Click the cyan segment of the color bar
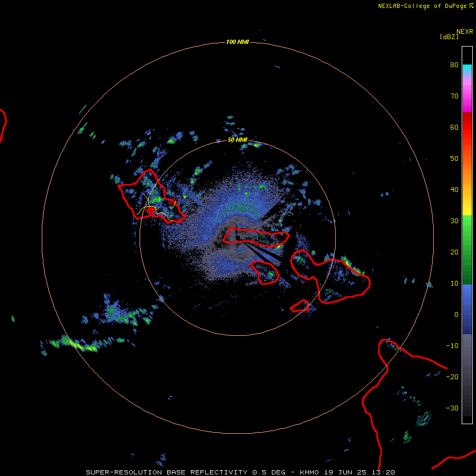This screenshot has width=476, height=476. 467,69
